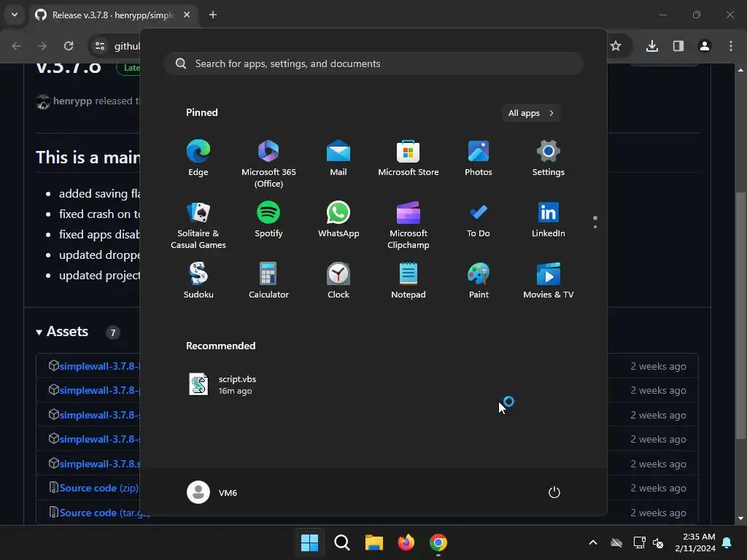This screenshot has width=747, height=560.
Task: Open WhatsApp
Action: coord(338,219)
